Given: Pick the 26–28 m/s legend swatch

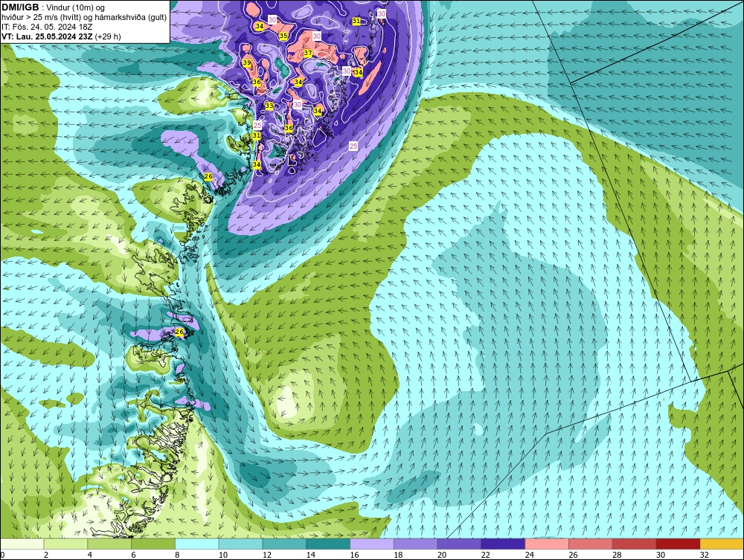Looking at the screenshot, I should tap(591, 544).
